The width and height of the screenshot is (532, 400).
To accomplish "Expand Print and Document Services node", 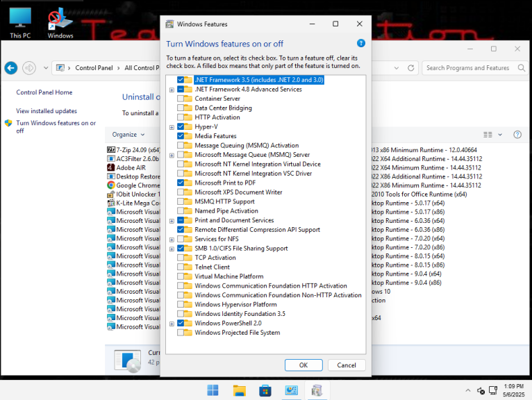I will (172, 221).
